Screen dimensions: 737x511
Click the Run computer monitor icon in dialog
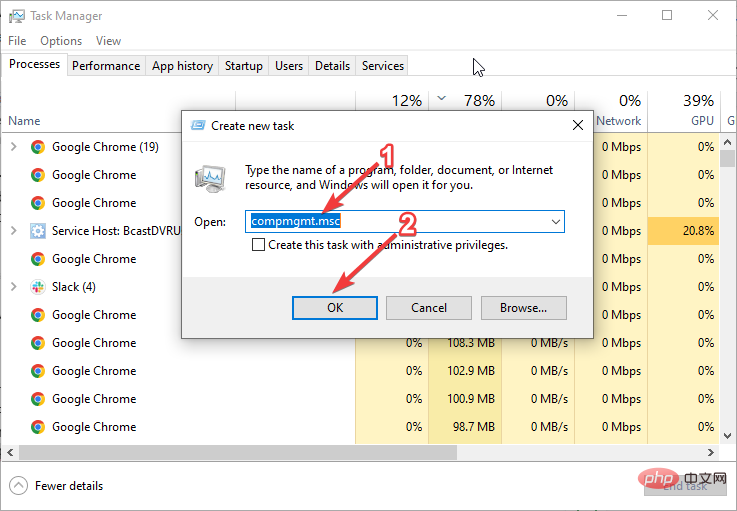click(210, 179)
